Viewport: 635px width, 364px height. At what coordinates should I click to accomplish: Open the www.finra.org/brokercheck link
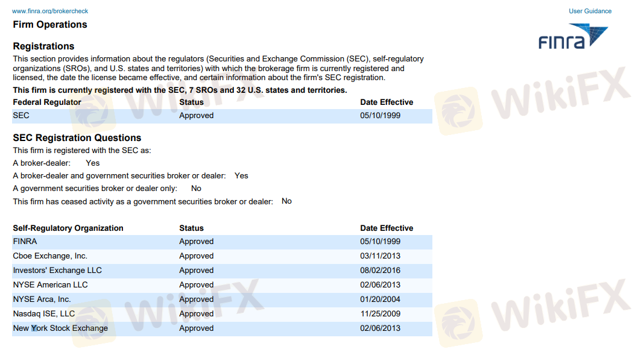pyautogui.click(x=50, y=11)
